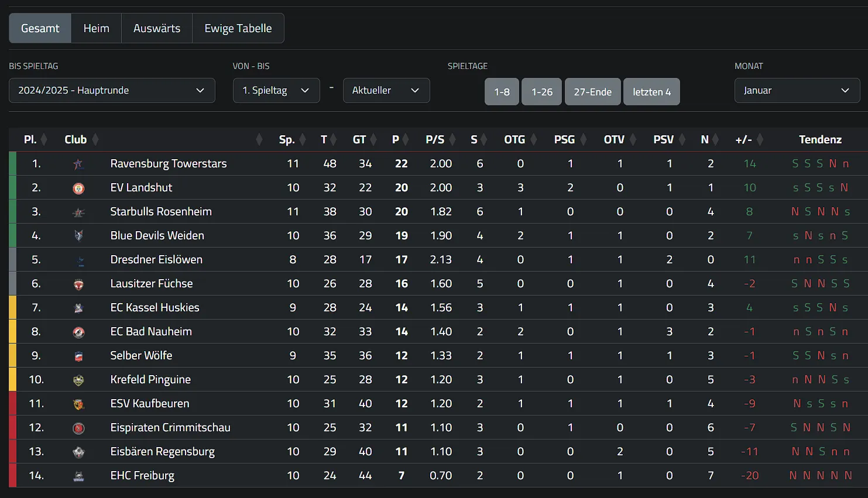
Task: Open EC Kassel Huskies team link
Action: point(155,308)
